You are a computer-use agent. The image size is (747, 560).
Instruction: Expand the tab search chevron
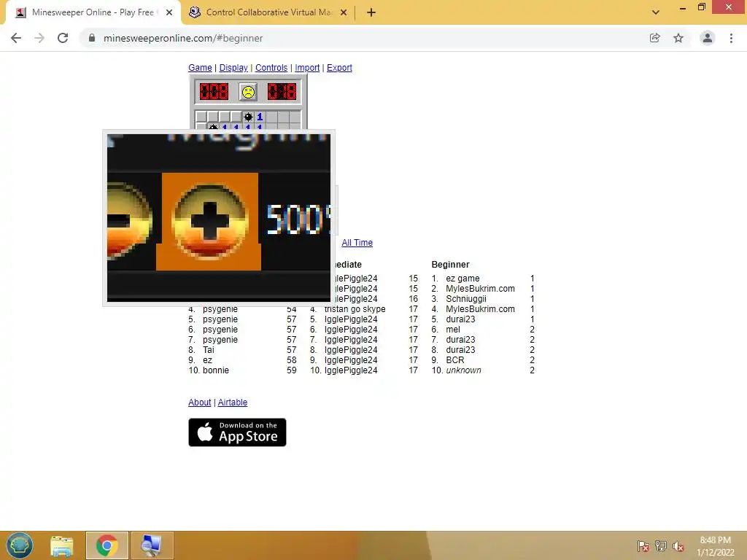coord(656,12)
